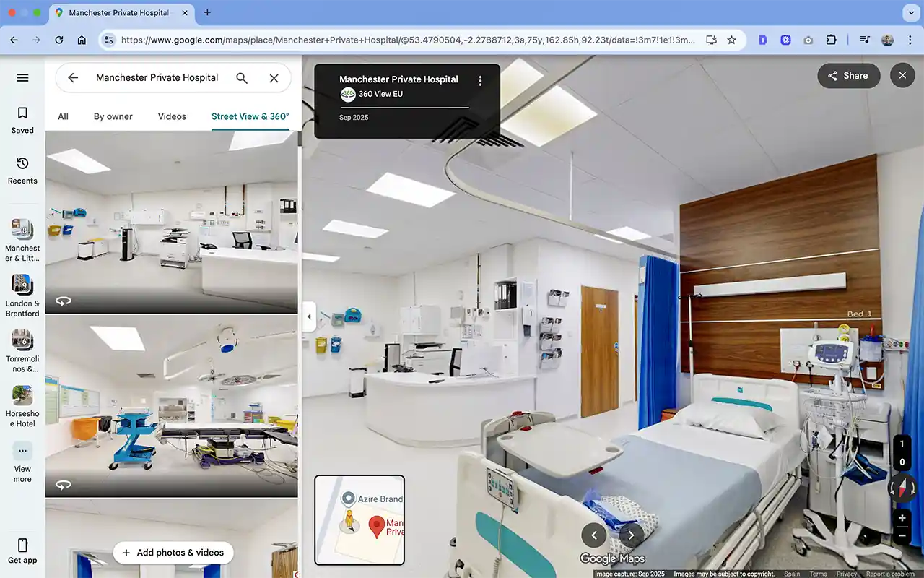
Task: Click the D extension icon
Action: click(763, 40)
